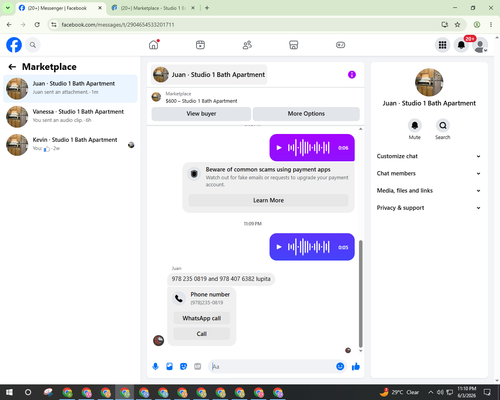Screen dimensions: 500x400
Task: Switch to the Messenger | Facebook tab
Action: (x=61, y=8)
